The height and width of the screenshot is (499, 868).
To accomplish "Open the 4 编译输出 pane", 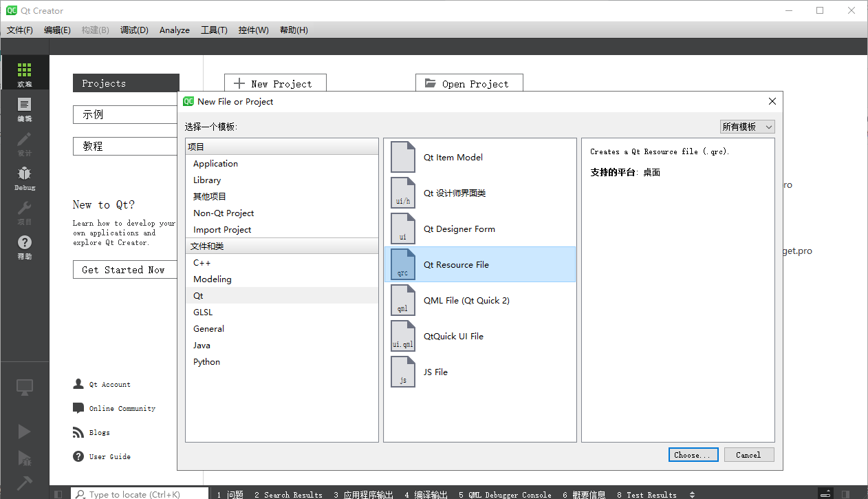I will pos(426,494).
